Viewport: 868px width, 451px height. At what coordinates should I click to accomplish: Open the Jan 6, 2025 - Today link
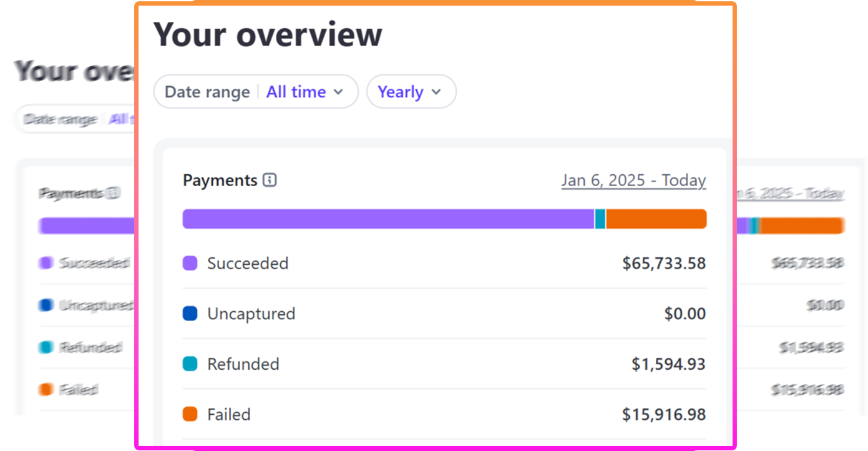point(633,181)
